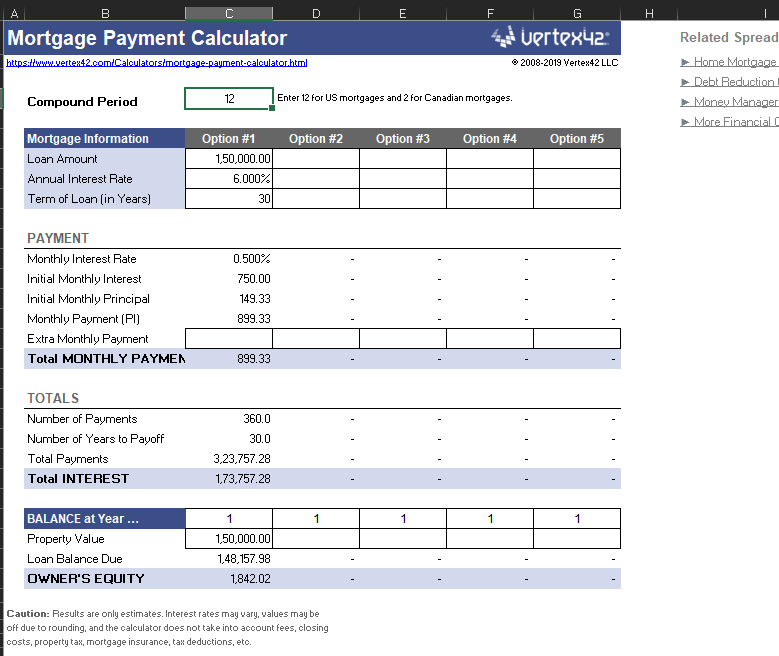
Task: Select Extra Monthly Payment cell under Option #3
Action: point(403,338)
